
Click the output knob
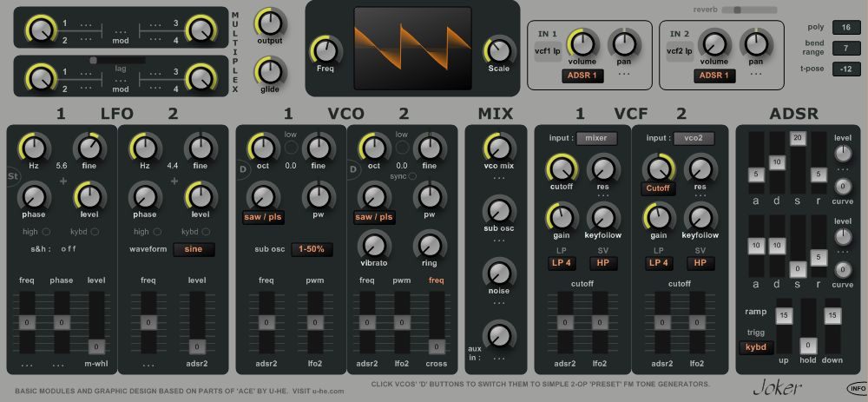(270, 23)
